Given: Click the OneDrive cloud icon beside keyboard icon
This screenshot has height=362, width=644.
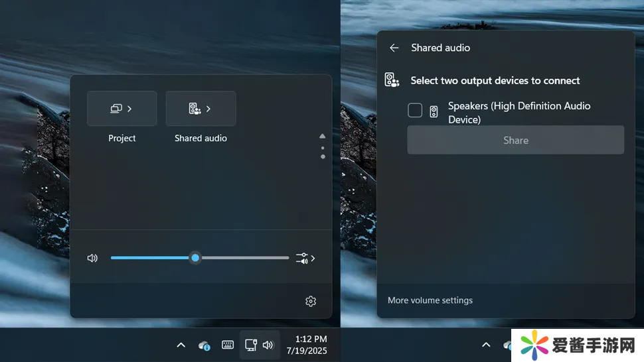Looking at the screenshot, I should [x=204, y=345].
